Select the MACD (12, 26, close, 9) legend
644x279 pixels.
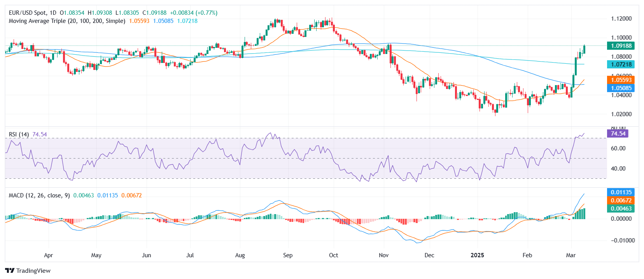coord(39,195)
